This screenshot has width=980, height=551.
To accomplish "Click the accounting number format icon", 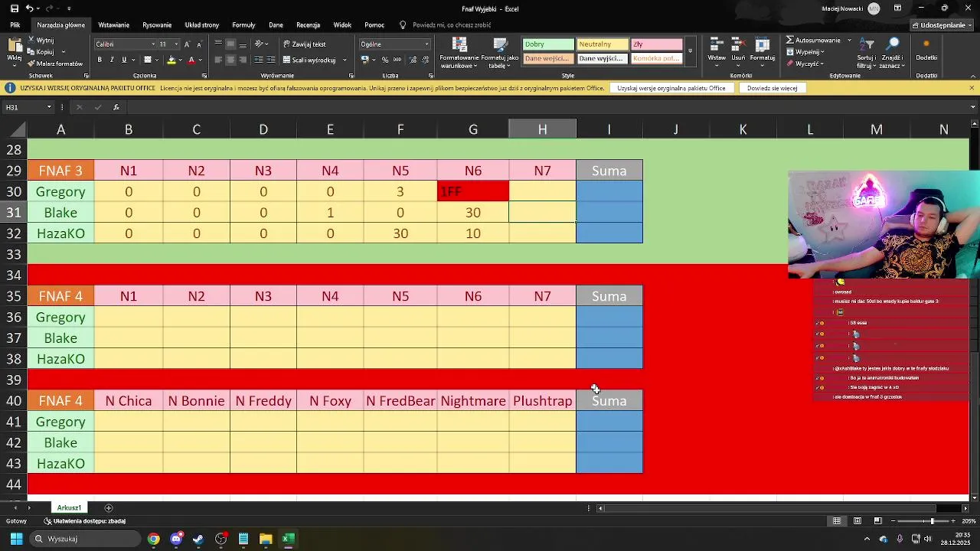I will (x=365, y=60).
